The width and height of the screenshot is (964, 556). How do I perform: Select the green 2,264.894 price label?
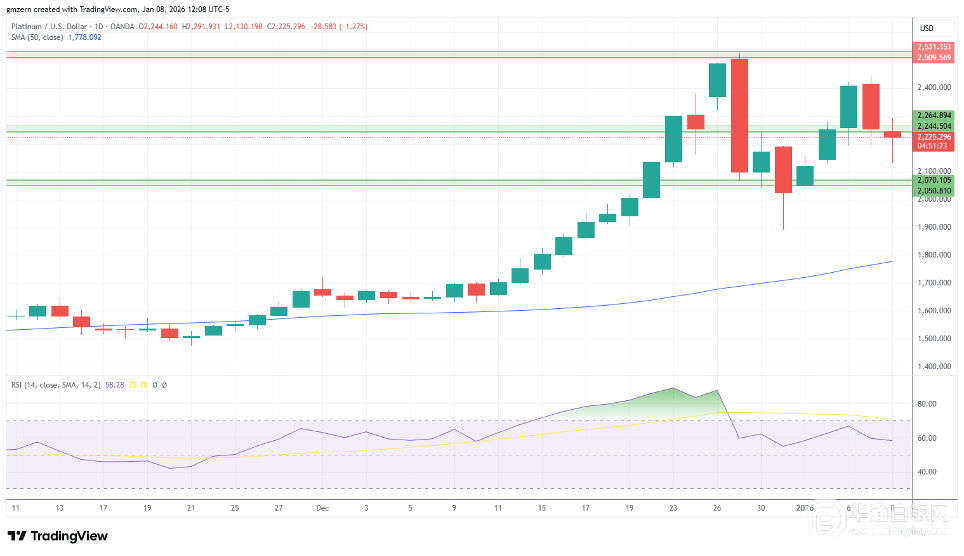[x=934, y=115]
